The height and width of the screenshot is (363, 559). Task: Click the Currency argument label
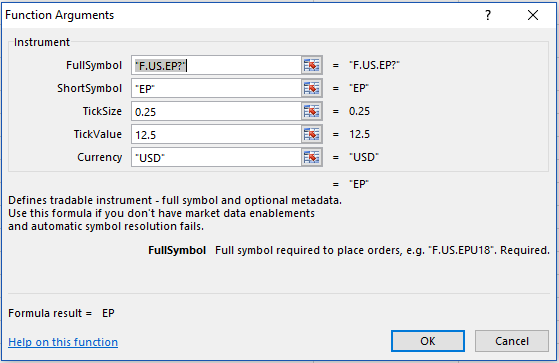tap(100, 157)
